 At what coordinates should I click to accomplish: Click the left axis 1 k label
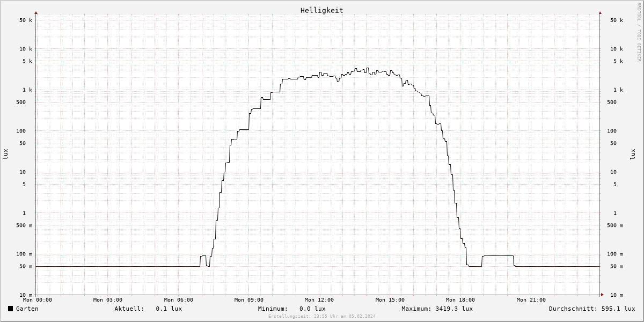[x=27, y=90]
